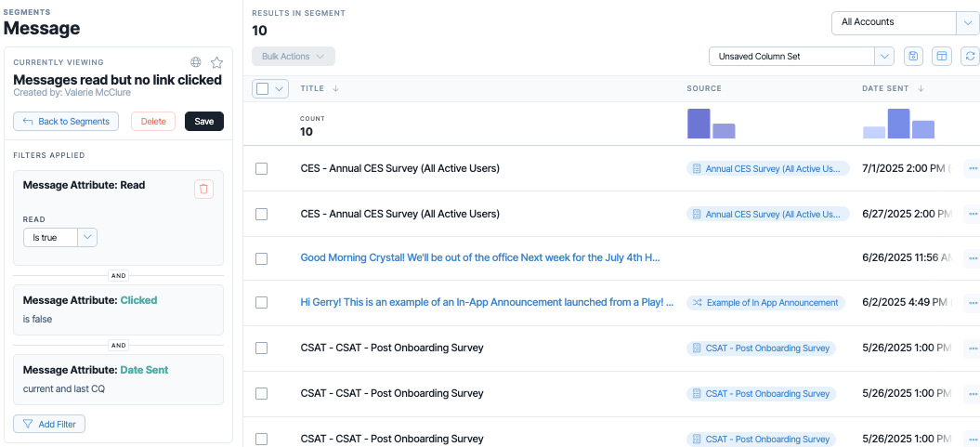980x447 pixels.
Task: Check the Hi Gerry announcement row
Action: click(x=262, y=303)
